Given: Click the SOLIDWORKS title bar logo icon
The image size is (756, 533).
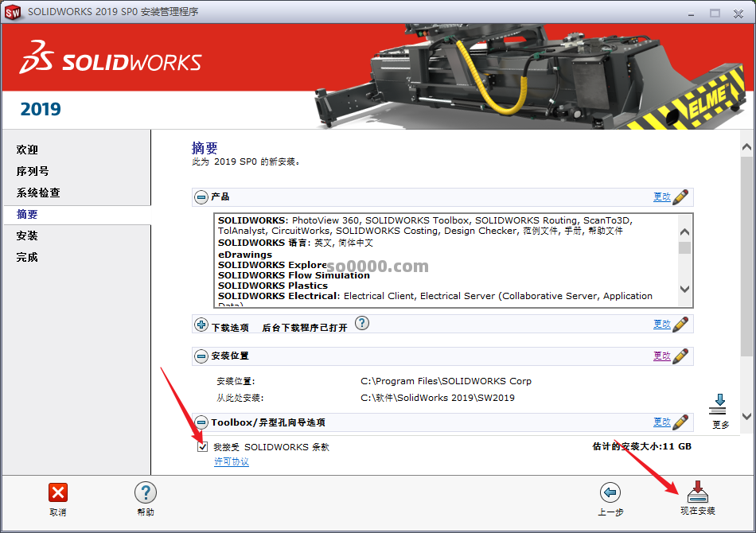Looking at the screenshot, I should pyautogui.click(x=13, y=12).
